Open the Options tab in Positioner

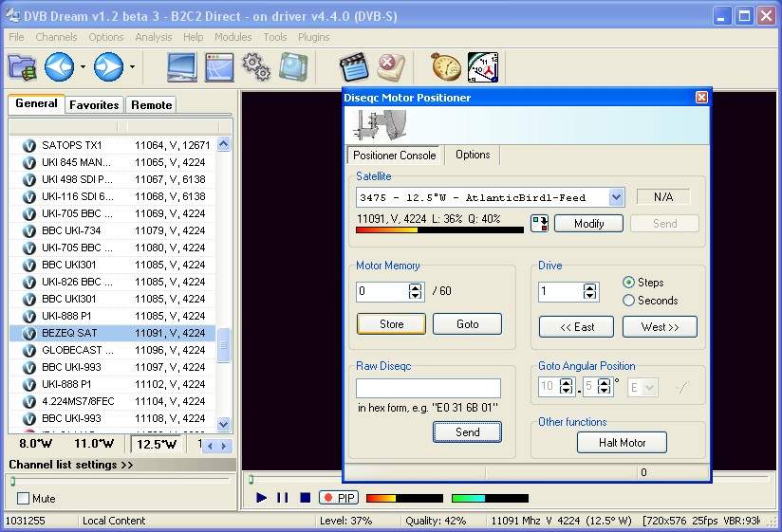click(x=473, y=155)
